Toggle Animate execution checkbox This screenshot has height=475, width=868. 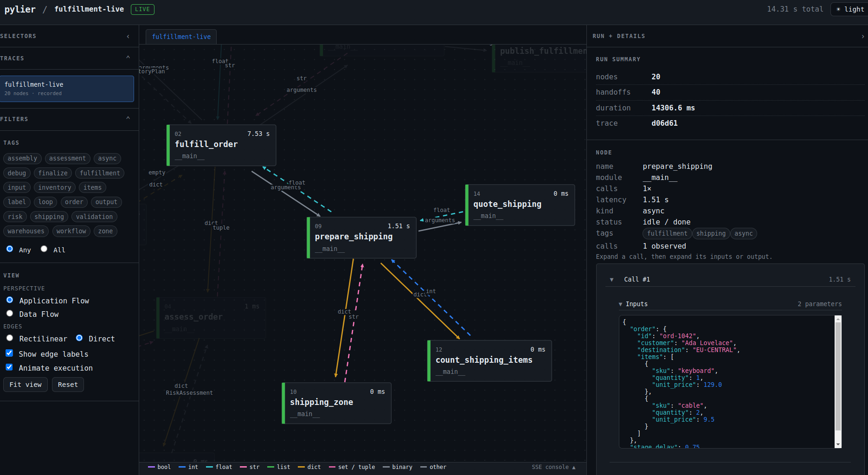point(9,367)
